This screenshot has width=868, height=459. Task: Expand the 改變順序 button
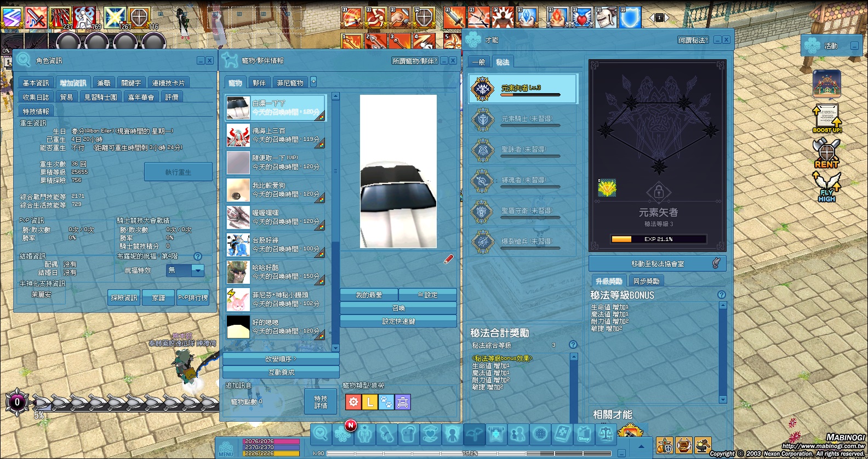281,359
